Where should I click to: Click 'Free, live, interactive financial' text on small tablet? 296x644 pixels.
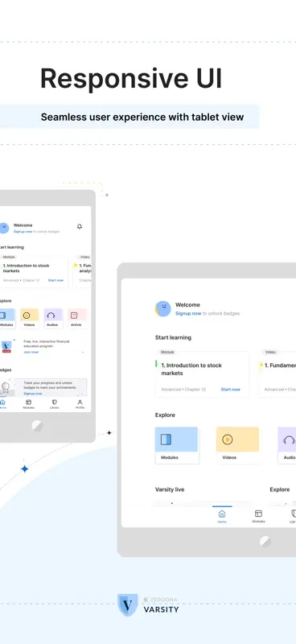point(47,341)
